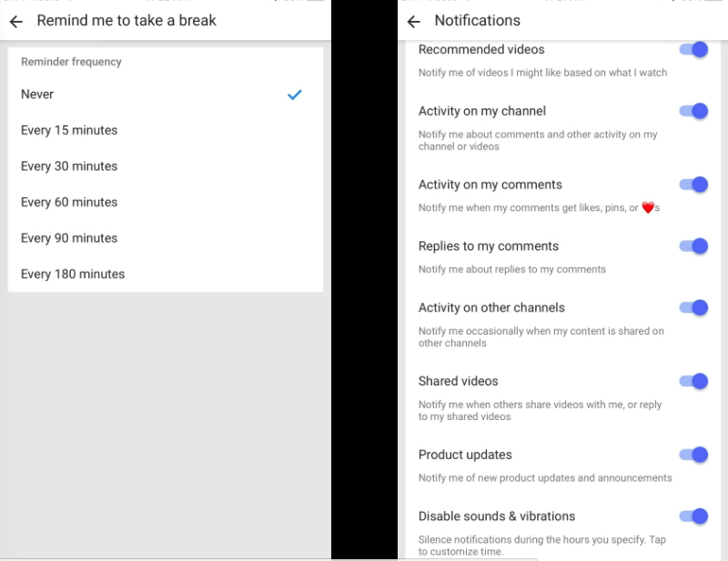Screen dimensions: 728x561
Task: Turn off Shared videos notifications
Action: tap(693, 381)
